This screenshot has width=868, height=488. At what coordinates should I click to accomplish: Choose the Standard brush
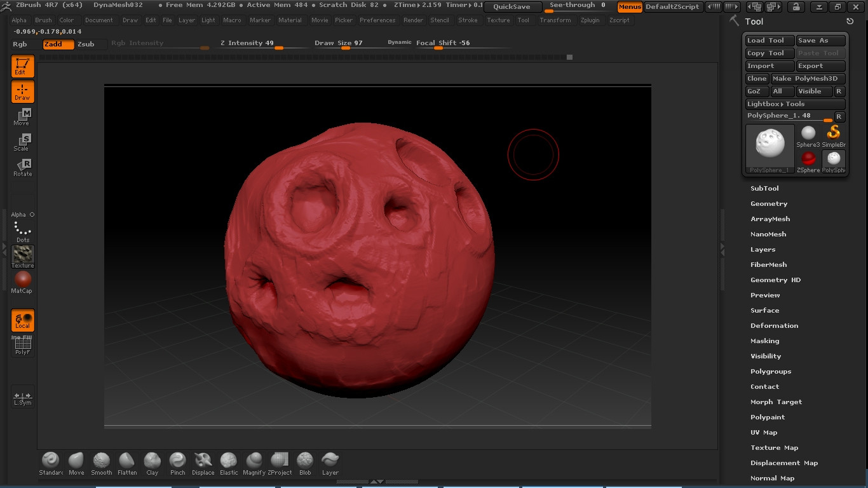coord(51,463)
